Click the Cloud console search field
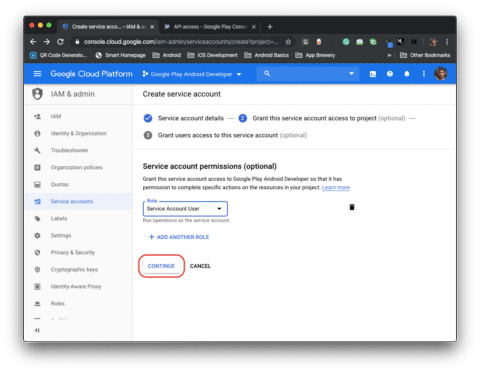 point(308,74)
